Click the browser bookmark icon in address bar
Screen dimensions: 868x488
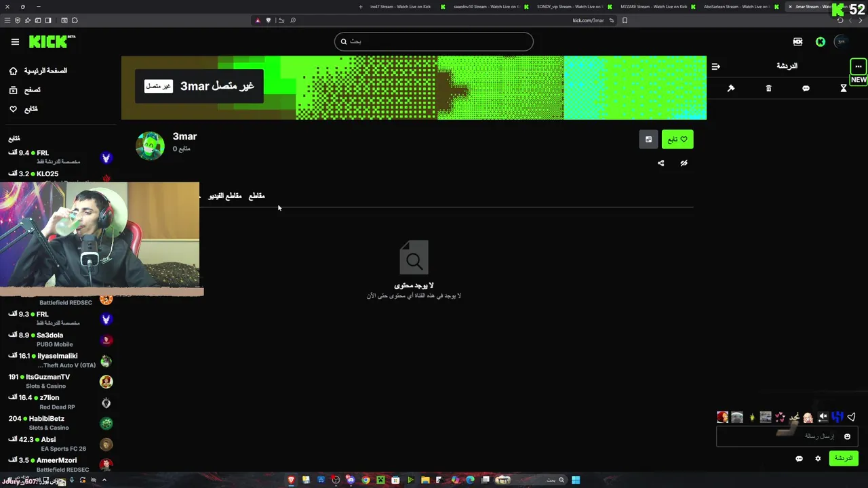click(x=625, y=20)
